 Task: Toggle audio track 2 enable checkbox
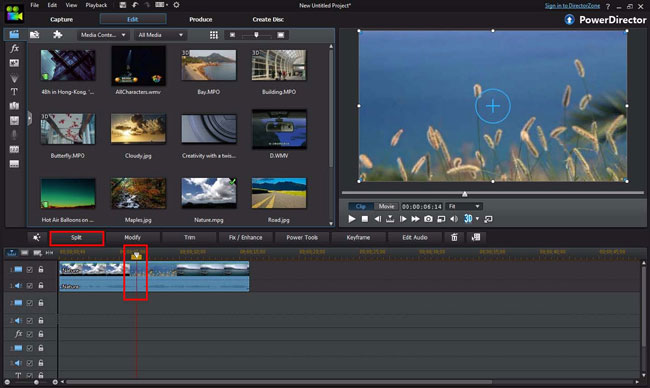click(x=29, y=320)
